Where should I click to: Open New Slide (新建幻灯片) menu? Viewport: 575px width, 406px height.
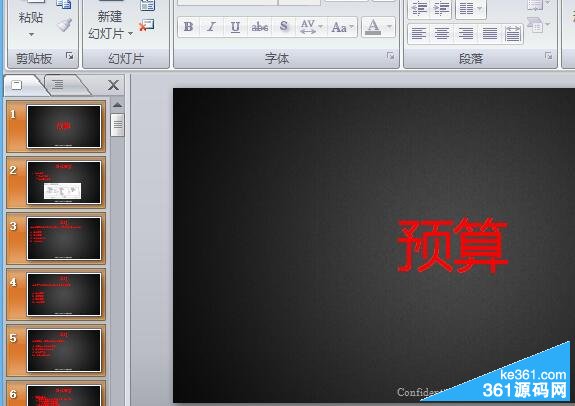coord(110,25)
